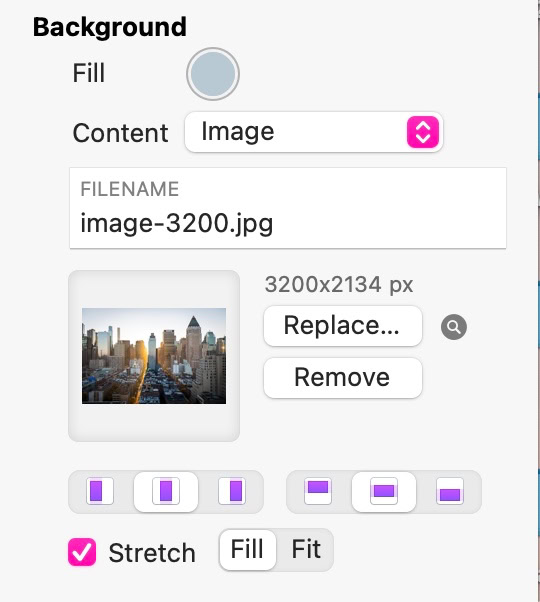Align background image to the left
Image resolution: width=540 pixels, height=602 pixels.
[x=100, y=491]
